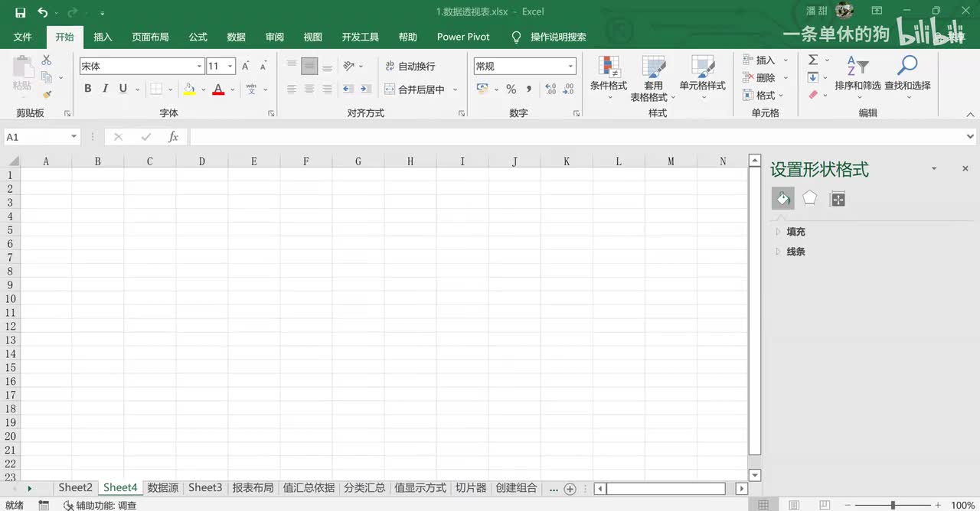Screen dimensions: 980x511
Task: Click the increase decimal icon
Action: pyautogui.click(x=550, y=90)
